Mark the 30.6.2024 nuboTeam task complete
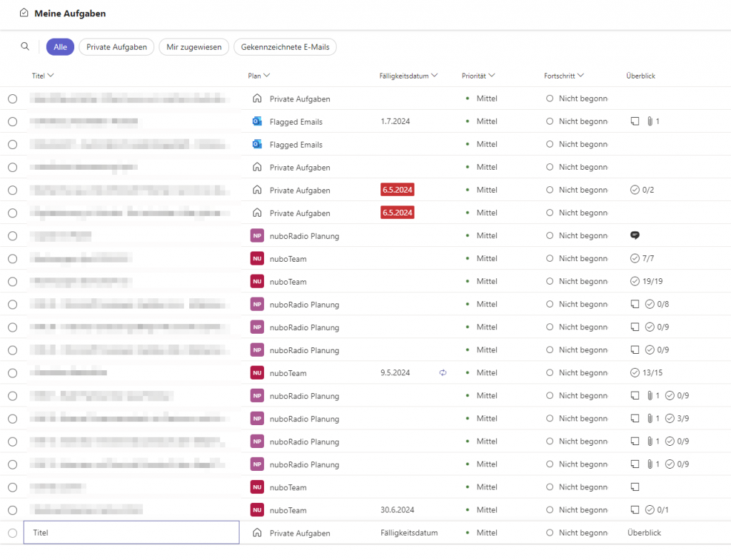The width and height of the screenshot is (731, 560). coord(13,510)
